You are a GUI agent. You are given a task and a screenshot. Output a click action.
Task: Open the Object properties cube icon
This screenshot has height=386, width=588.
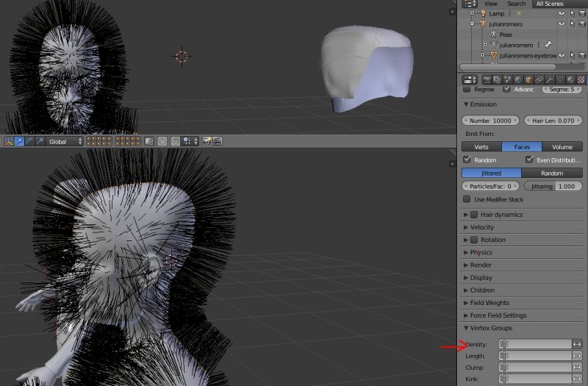point(528,79)
